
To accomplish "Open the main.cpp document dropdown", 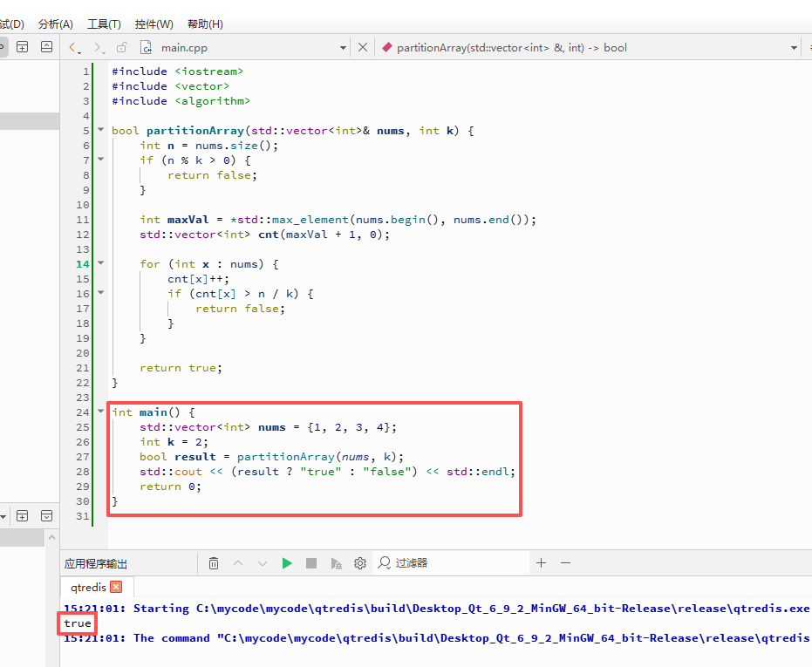I will point(343,48).
